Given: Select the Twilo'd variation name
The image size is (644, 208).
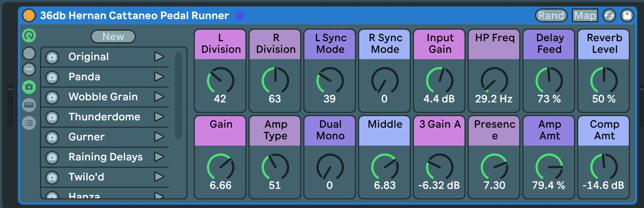Looking at the screenshot, I should tap(86, 177).
